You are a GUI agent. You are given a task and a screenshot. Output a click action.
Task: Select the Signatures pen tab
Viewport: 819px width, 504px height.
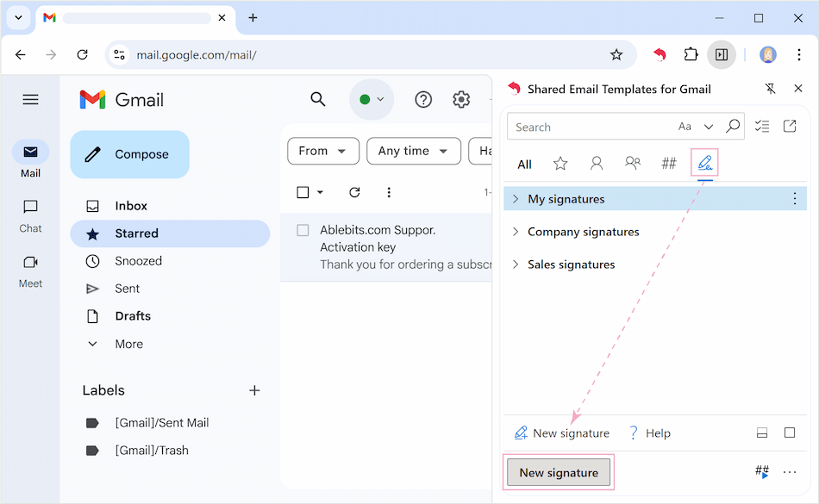(704, 164)
